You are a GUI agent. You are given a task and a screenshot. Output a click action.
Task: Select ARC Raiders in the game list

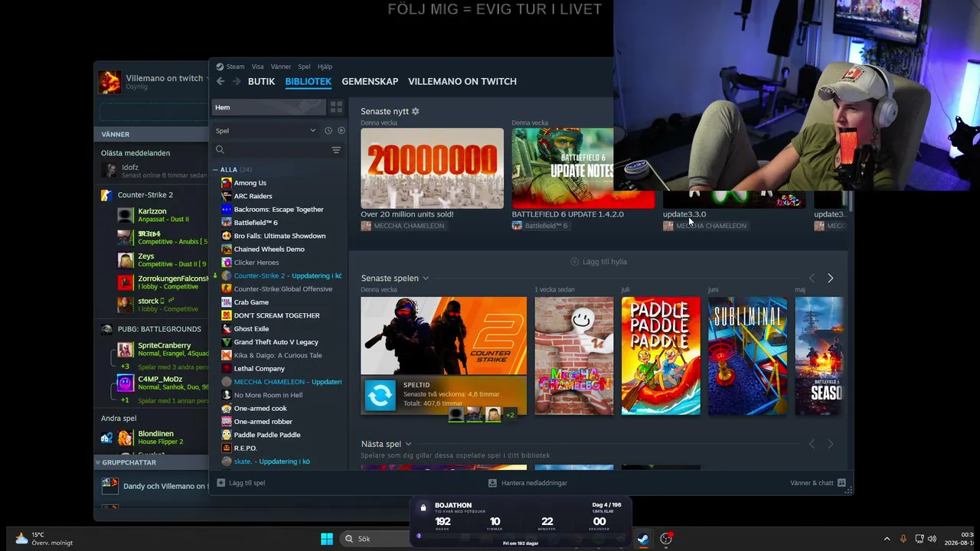click(x=253, y=196)
